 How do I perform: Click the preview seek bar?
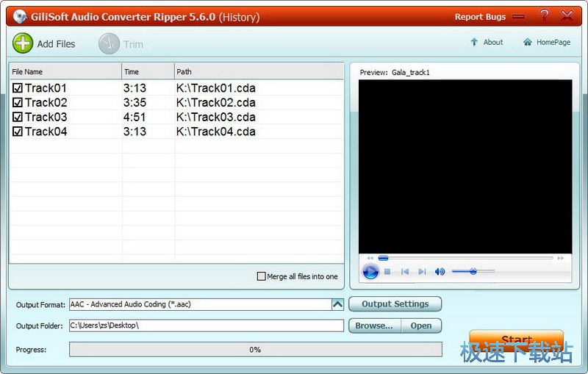[x=465, y=258]
